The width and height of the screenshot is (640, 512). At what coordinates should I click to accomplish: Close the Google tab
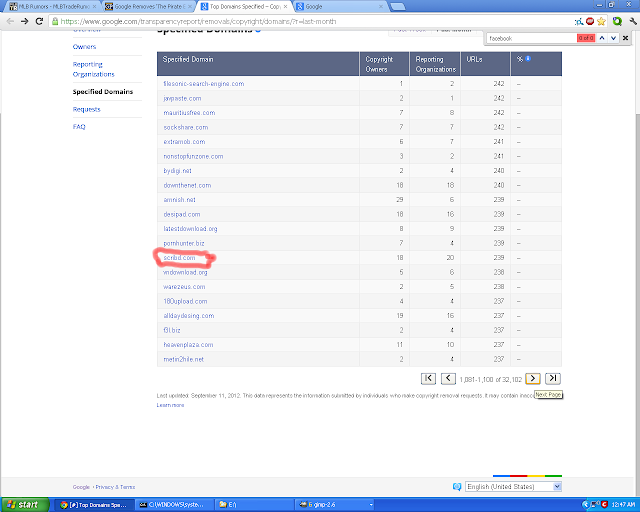[x=381, y=7]
